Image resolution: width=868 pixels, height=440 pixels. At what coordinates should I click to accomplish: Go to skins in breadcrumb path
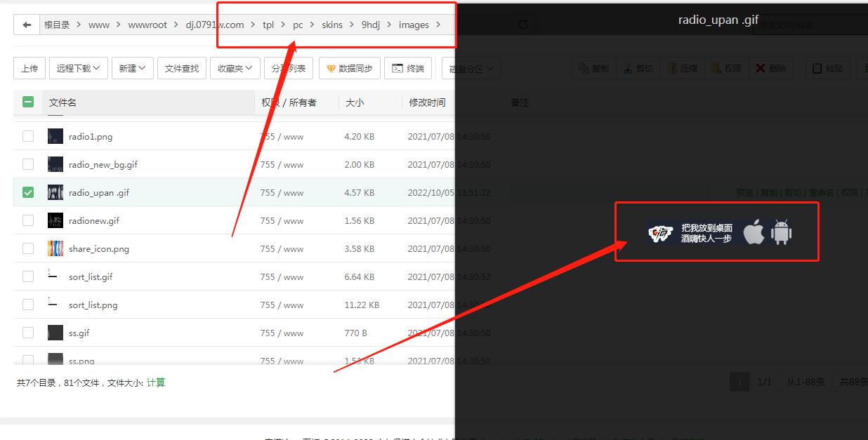pos(332,25)
